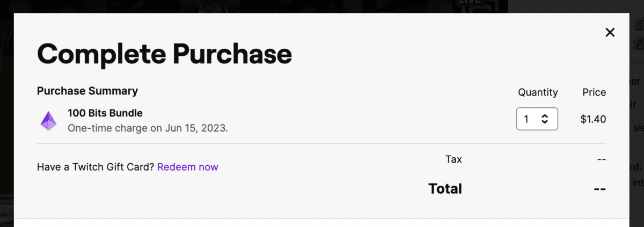This screenshot has height=227, width=644.
Task: Click the Quantity column header
Action: 538,92
